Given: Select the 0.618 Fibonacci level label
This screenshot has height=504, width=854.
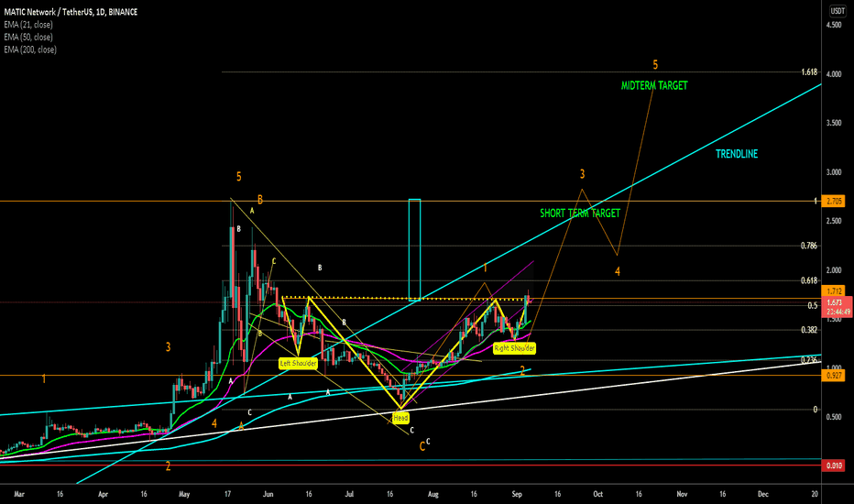Looking at the screenshot, I should (809, 280).
